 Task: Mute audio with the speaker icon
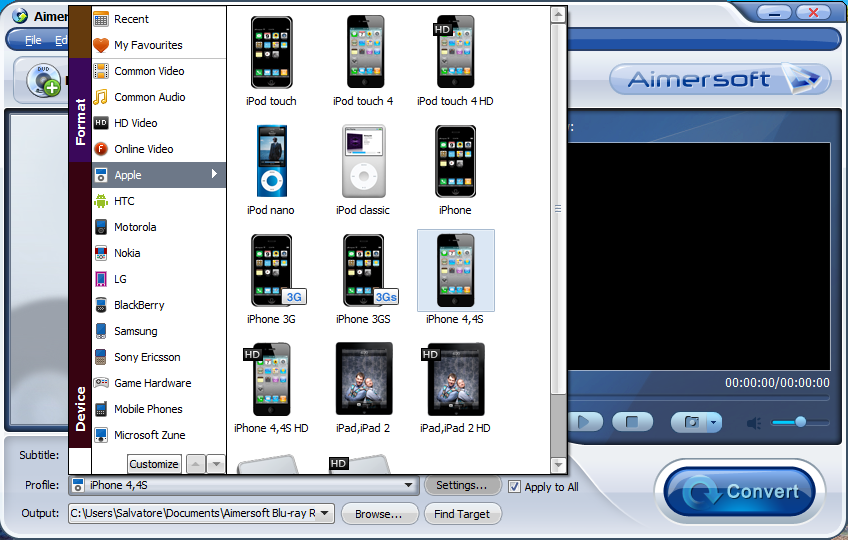click(x=754, y=423)
